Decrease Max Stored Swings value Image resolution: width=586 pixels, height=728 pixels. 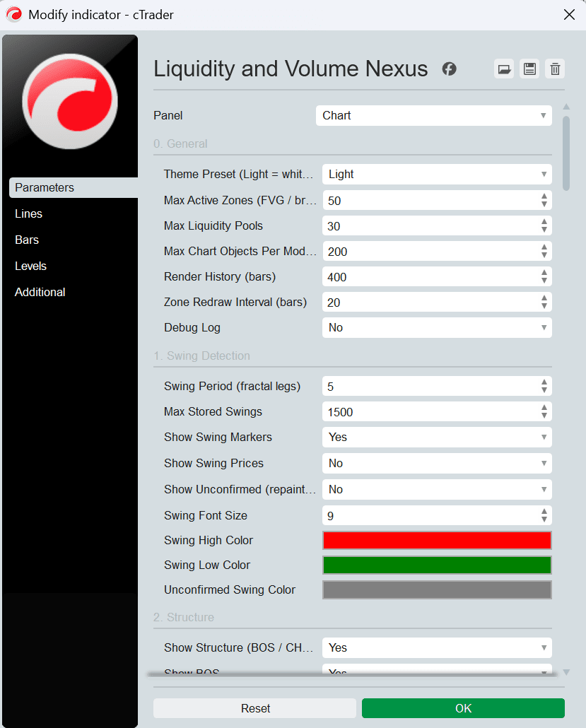click(x=544, y=416)
